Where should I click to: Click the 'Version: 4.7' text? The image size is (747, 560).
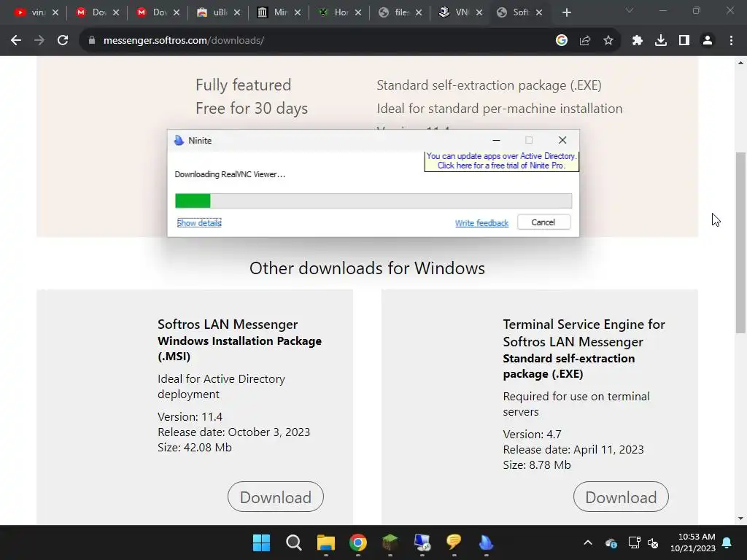point(532,435)
